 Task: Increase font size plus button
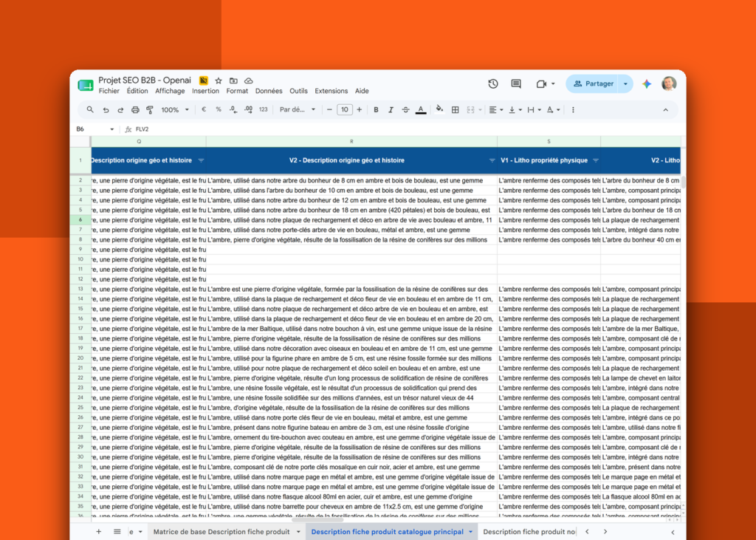[x=360, y=109]
